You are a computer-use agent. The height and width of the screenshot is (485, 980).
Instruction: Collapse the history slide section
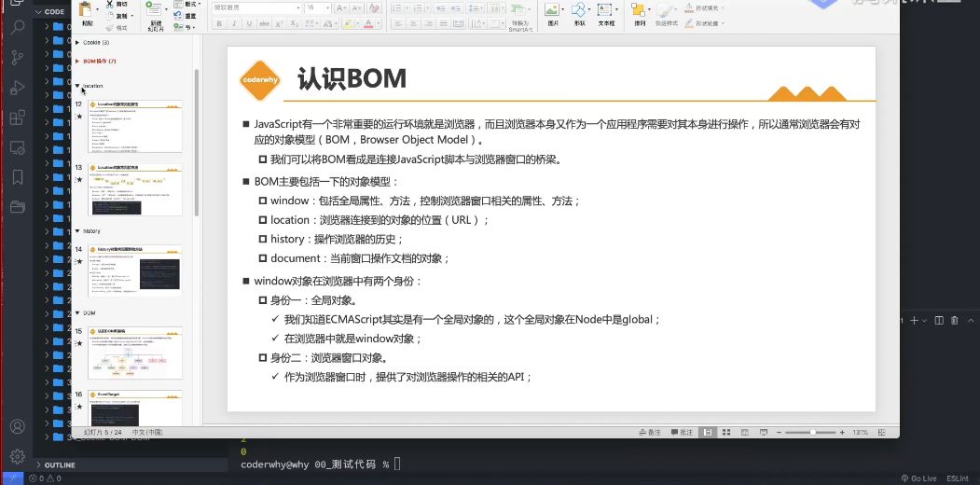click(x=77, y=230)
